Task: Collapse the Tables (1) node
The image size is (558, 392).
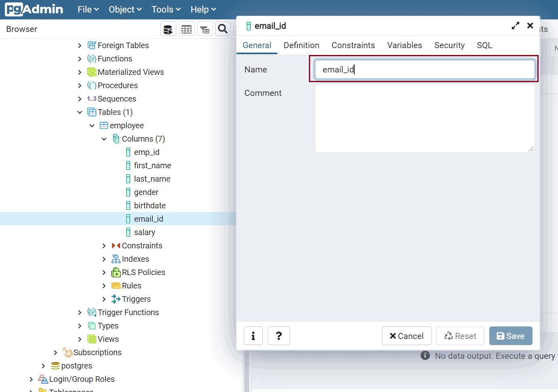Action: [80, 112]
